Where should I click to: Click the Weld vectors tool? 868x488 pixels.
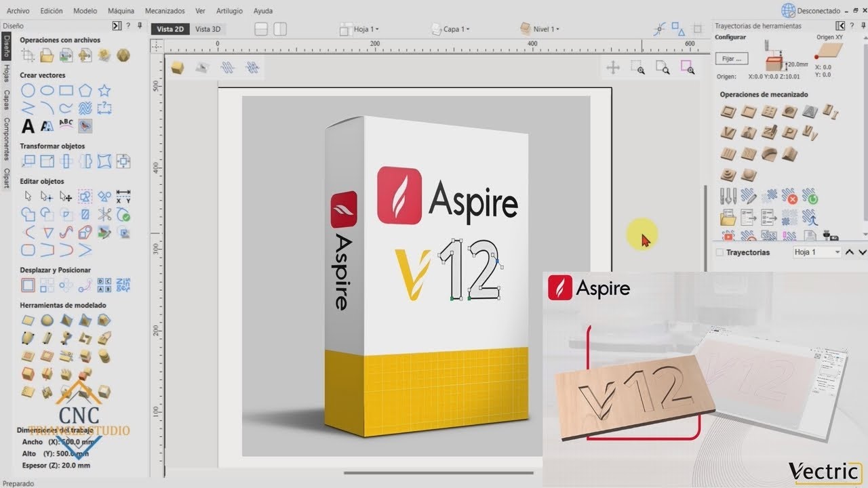[28, 214]
